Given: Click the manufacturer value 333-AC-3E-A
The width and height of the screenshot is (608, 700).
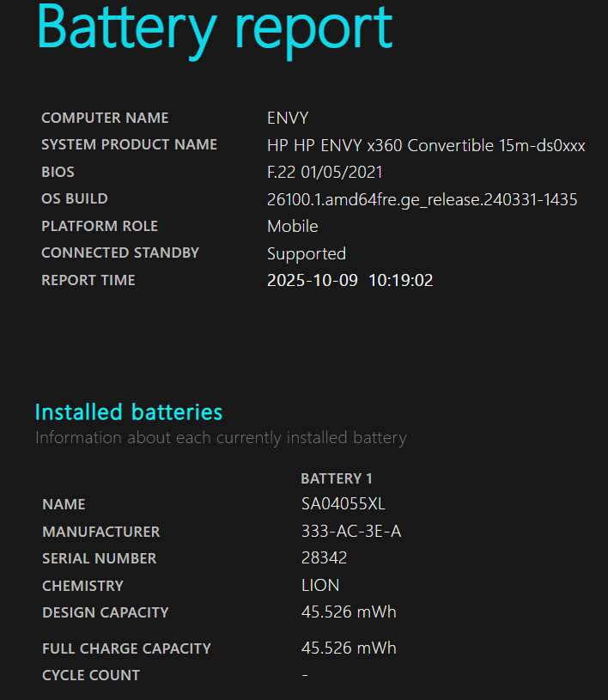Looking at the screenshot, I should click(x=351, y=532).
